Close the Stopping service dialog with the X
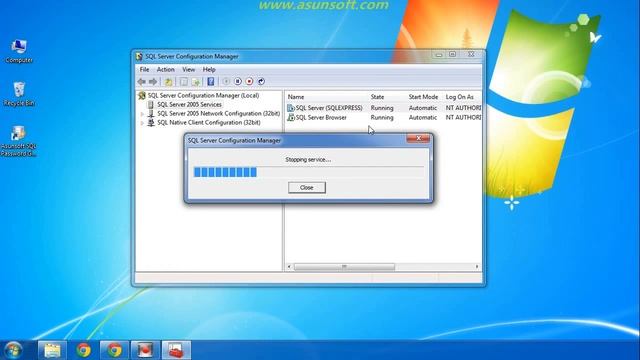 point(418,138)
